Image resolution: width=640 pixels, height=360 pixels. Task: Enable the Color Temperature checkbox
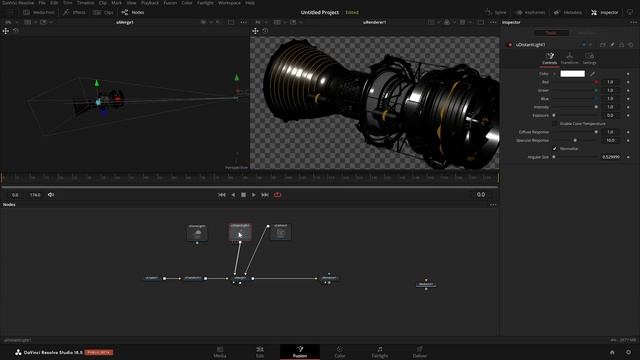(x=554, y=123)
